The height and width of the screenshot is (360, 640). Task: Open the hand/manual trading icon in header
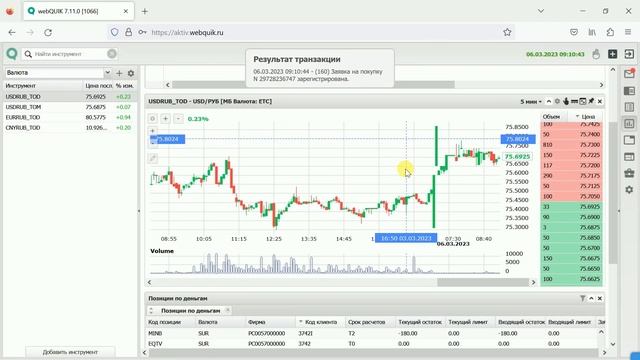[x=596, y=54]
